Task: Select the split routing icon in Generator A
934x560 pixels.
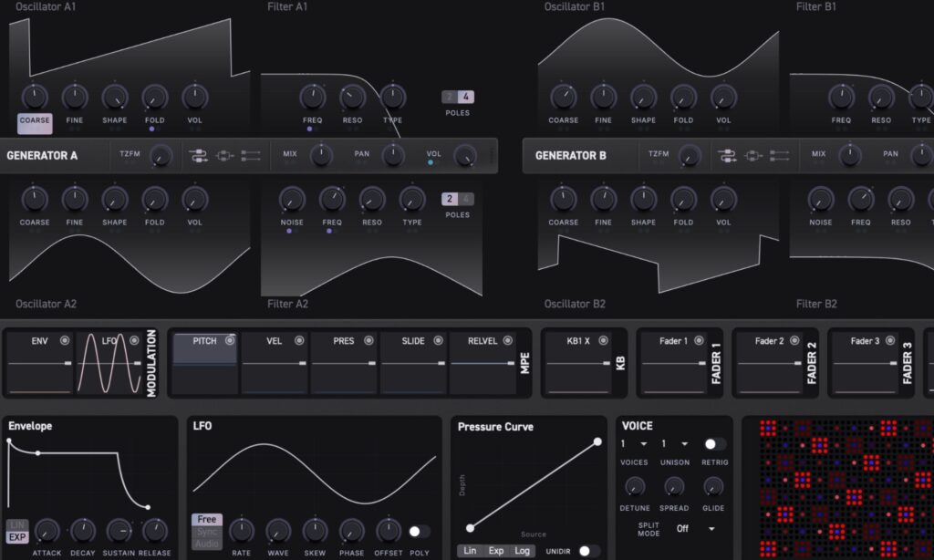Action: tap(251, 156)
